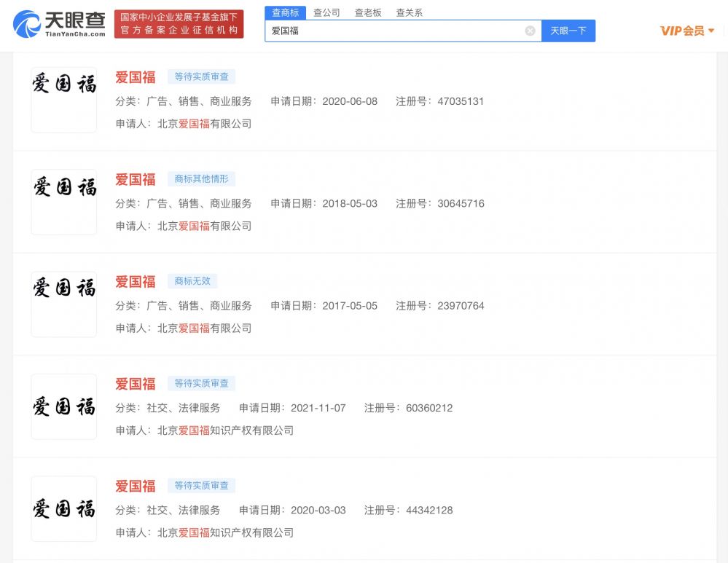Clear the search box with the X icon
728x563 pixels.
pos(530,31)
